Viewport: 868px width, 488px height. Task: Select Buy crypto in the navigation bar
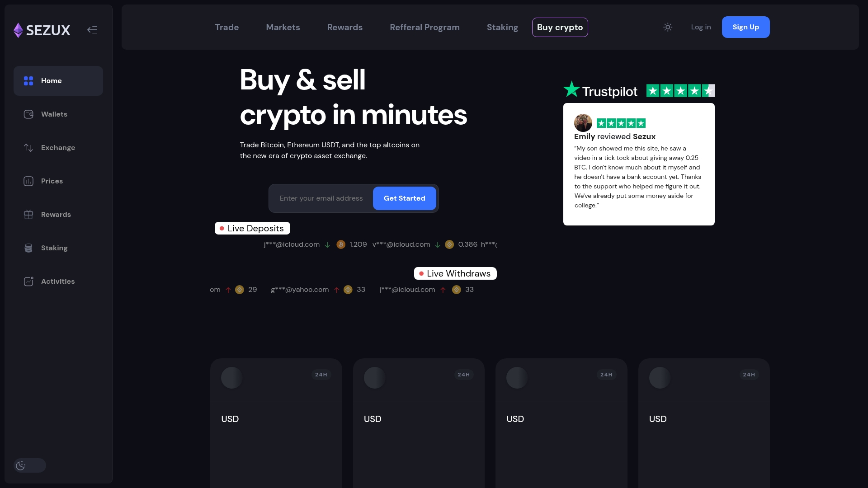pyautogui.click(x=560, y=27)
